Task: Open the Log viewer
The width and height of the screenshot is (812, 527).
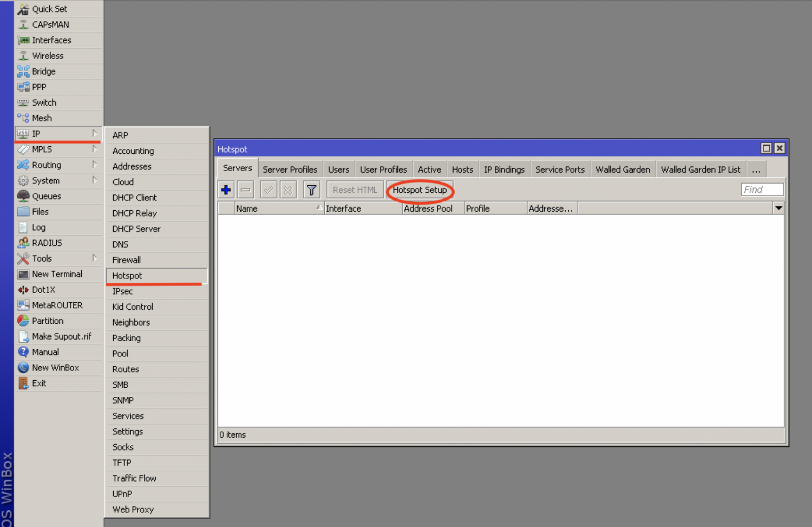Action: coord(38,227)
